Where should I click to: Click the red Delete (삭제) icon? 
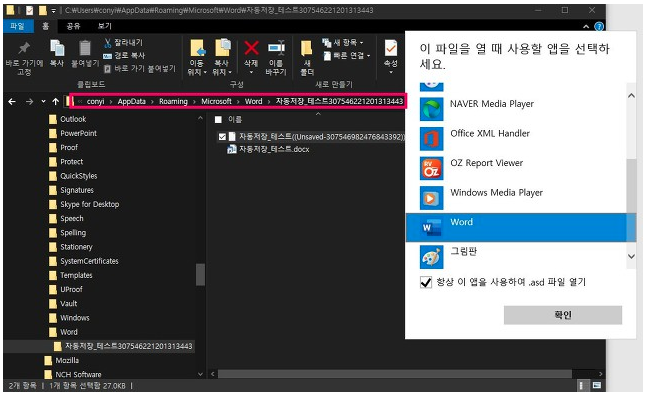[x=251, y=48]
